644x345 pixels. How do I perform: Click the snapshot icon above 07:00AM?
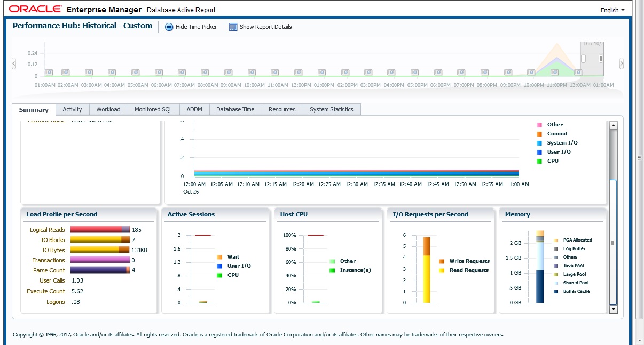click(x=182, y=72)
